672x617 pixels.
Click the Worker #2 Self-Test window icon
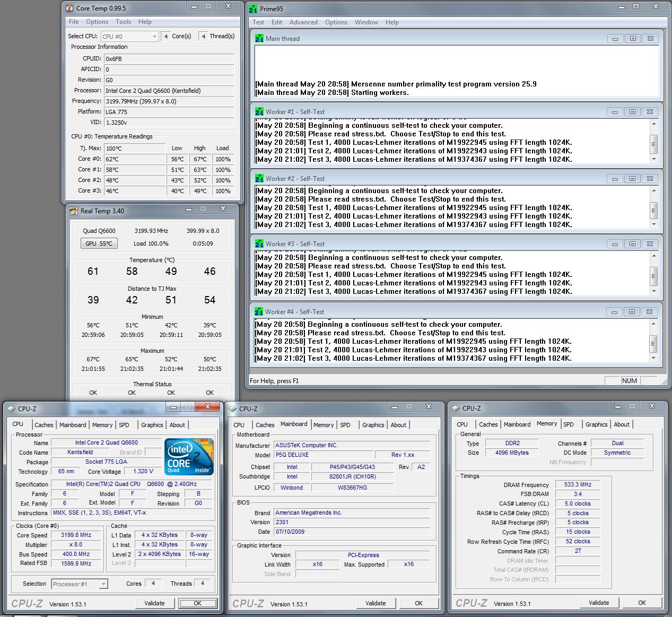pos(259,178)
